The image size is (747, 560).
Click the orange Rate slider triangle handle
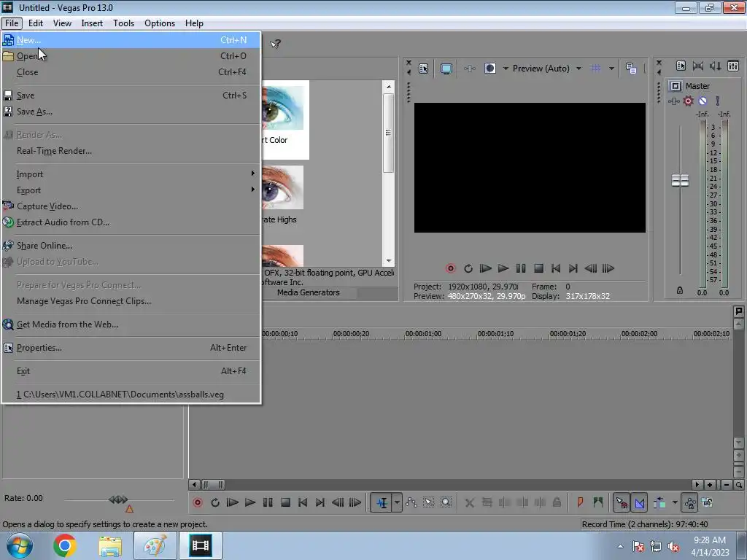click(129, 509)
